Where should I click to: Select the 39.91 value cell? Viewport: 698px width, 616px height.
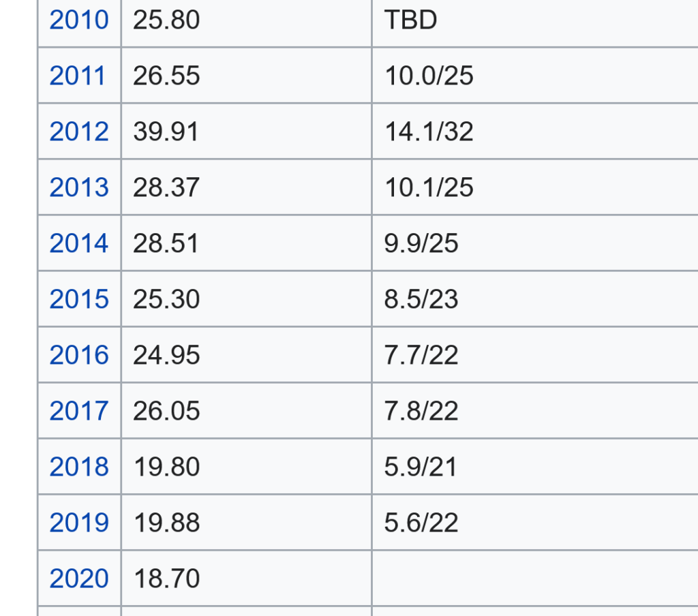coord(166,132)
